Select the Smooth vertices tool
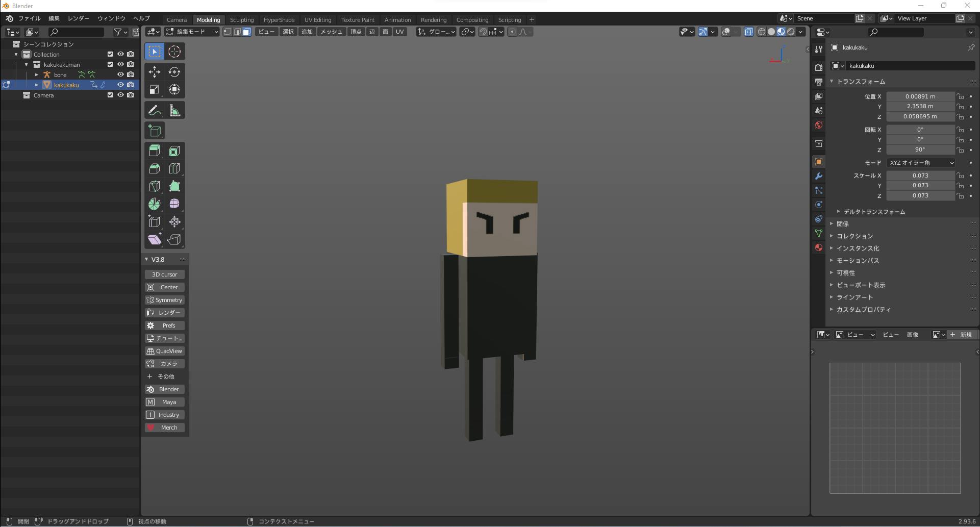The width and height of the screenshot is (980, 527). tap(174, 204)
